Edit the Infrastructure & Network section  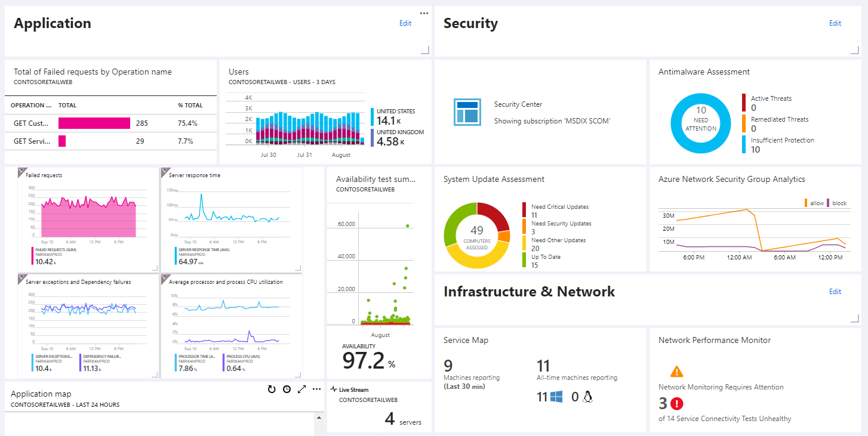tap(835, 292)
